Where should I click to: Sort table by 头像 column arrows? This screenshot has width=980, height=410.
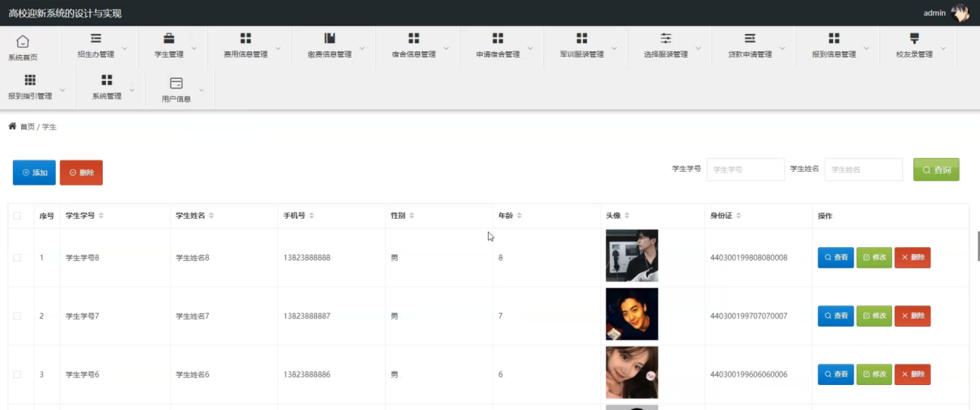(627, 216)
